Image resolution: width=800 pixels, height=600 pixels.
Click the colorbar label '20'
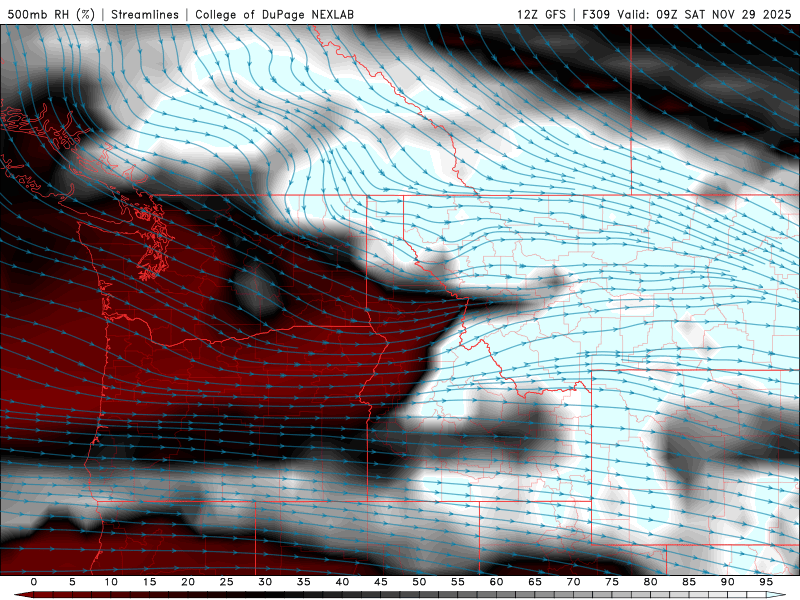click(188, 582)
